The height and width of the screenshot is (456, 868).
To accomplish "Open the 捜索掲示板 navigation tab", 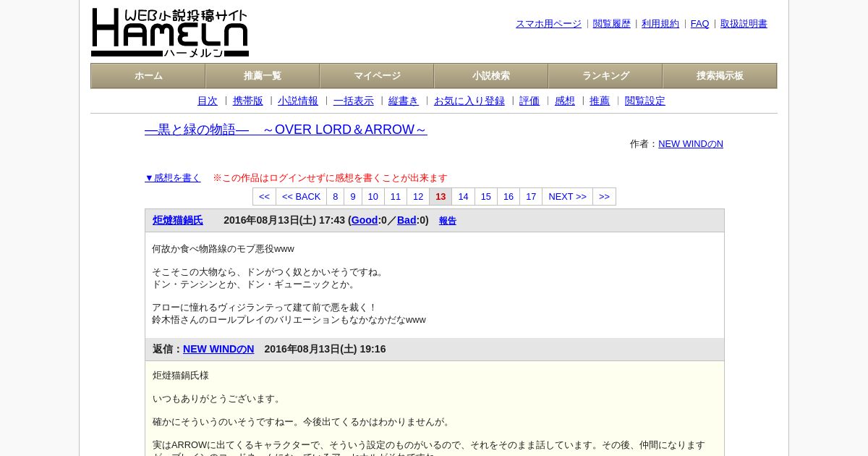I will pos(720,76).
